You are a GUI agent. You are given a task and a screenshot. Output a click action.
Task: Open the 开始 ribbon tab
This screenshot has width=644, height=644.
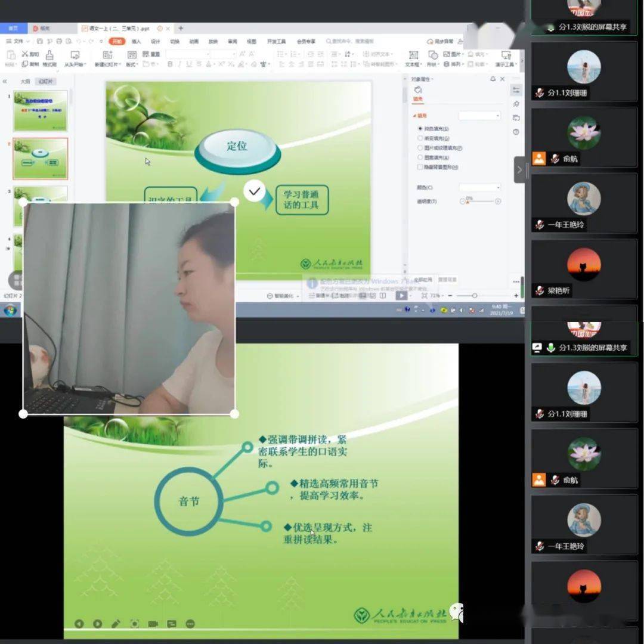point(117,41)
